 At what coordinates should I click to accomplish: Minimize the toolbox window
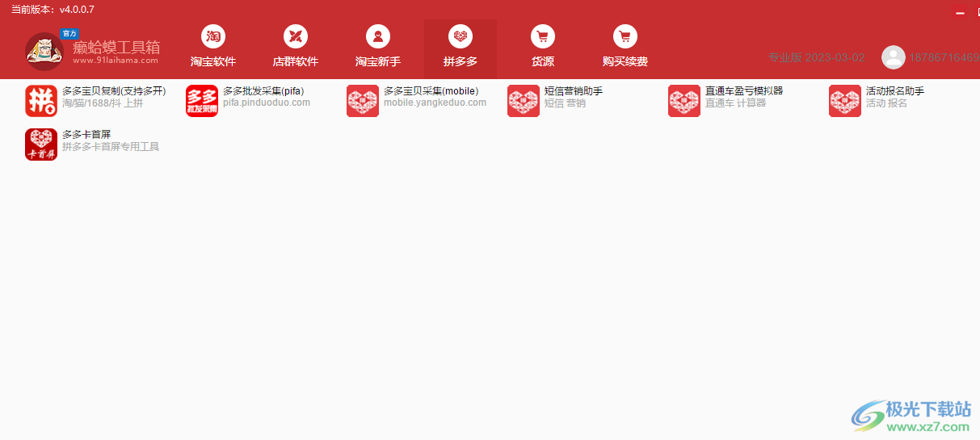(x=961, y=13)
